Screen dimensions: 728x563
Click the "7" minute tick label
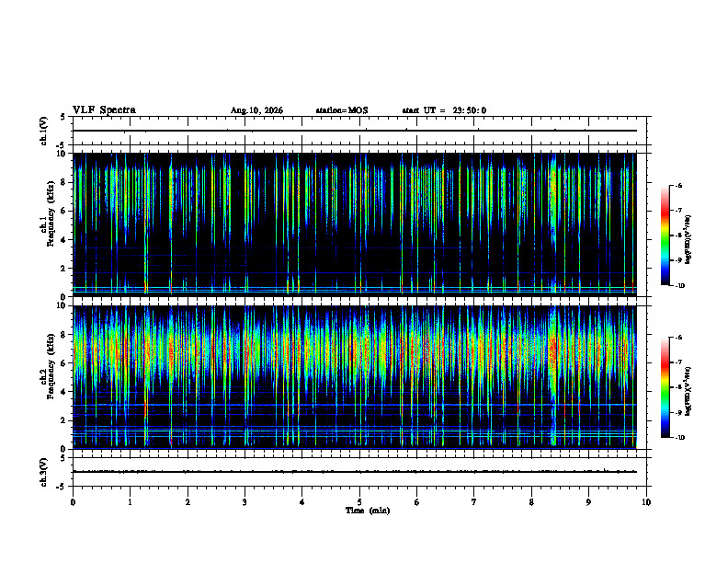click(x=474, y=502)
